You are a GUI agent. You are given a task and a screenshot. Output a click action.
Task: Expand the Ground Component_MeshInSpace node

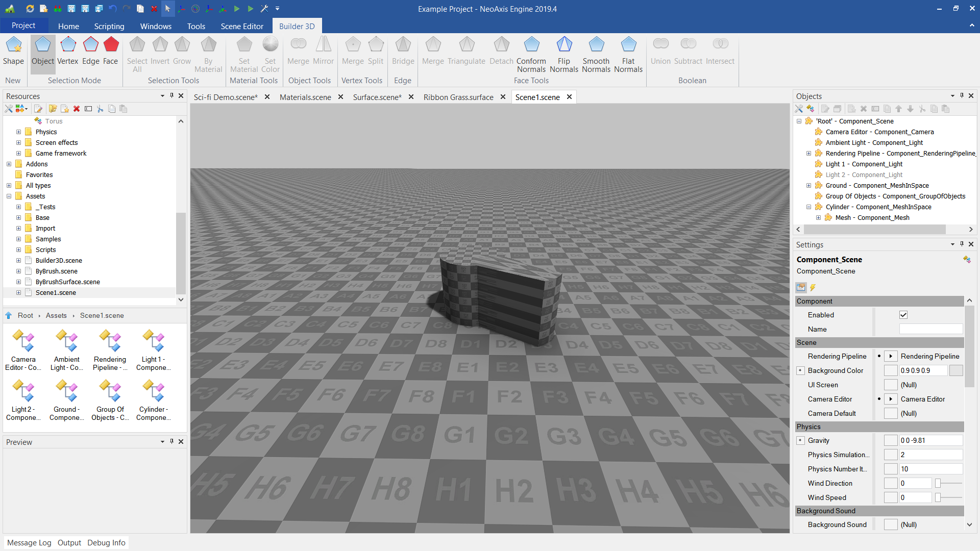[x=808, y=186]
